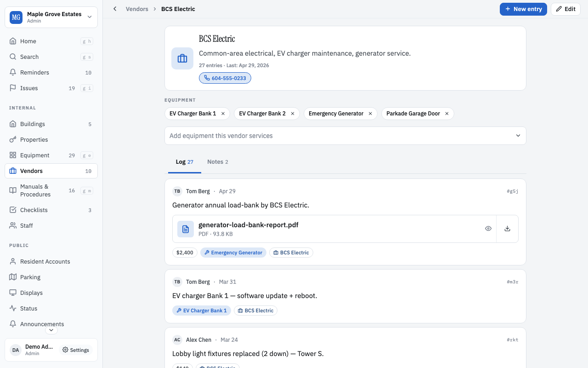
Task: Create a New entry
Action: coord(523,9)
